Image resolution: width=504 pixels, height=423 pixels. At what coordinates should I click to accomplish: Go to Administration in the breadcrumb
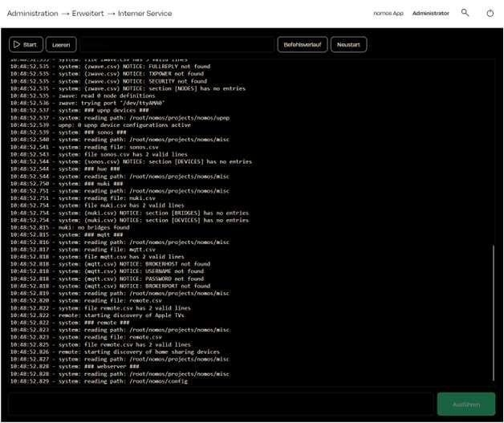pos(32,13)
